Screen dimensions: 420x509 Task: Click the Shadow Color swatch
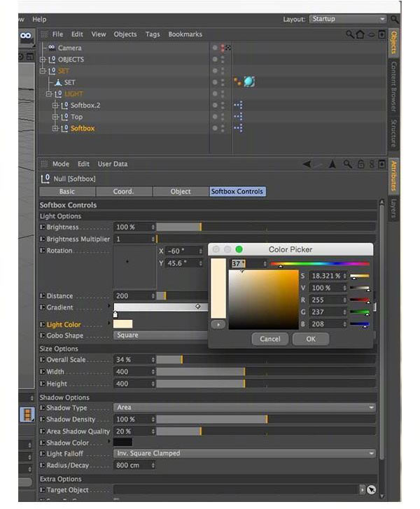tap(122, 442)
